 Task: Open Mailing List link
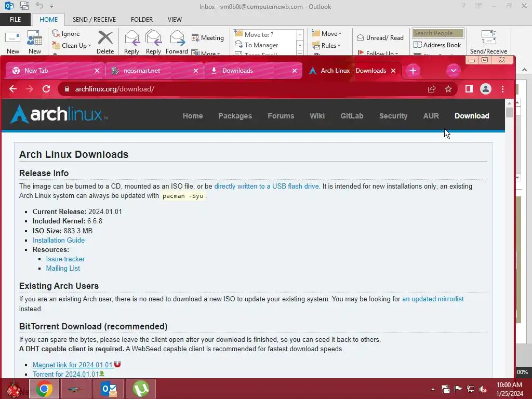point(63,269)
